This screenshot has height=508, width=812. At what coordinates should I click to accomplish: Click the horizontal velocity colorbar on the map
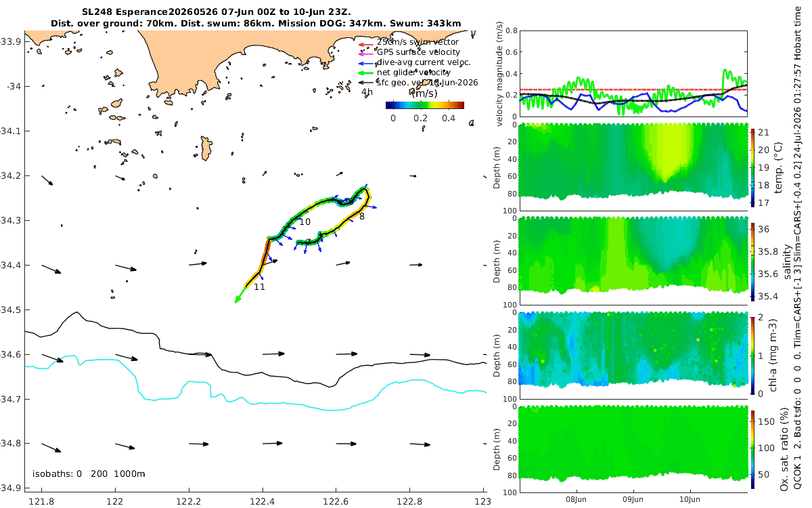[425, 105]
